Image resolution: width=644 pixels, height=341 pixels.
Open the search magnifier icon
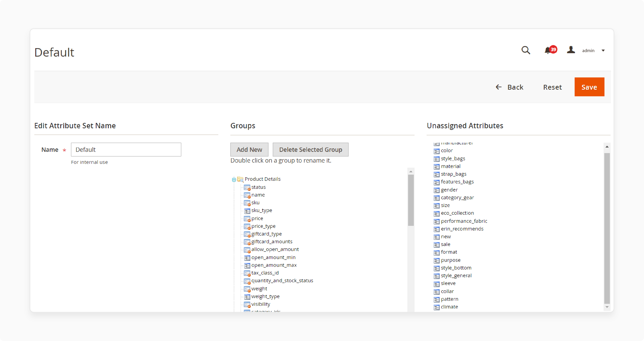526,50
